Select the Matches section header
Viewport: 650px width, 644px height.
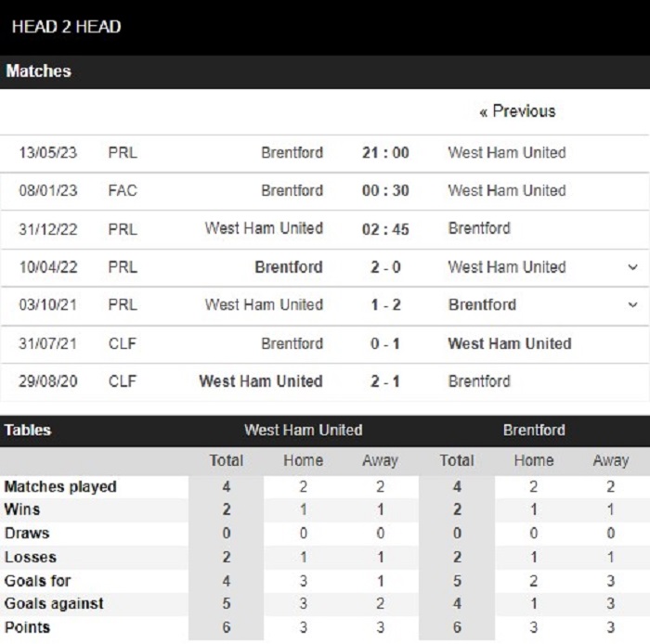pyautogui.click(x=39, y=71)
